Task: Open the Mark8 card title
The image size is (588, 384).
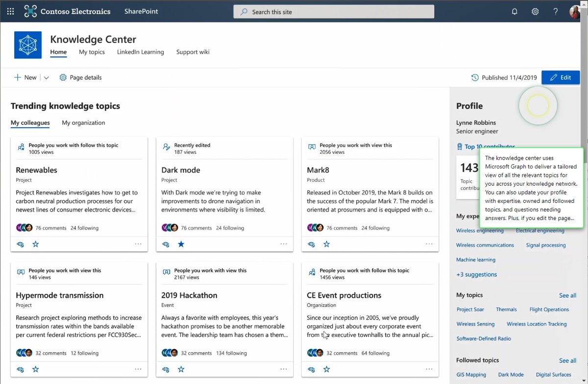Action: (319, 170)
